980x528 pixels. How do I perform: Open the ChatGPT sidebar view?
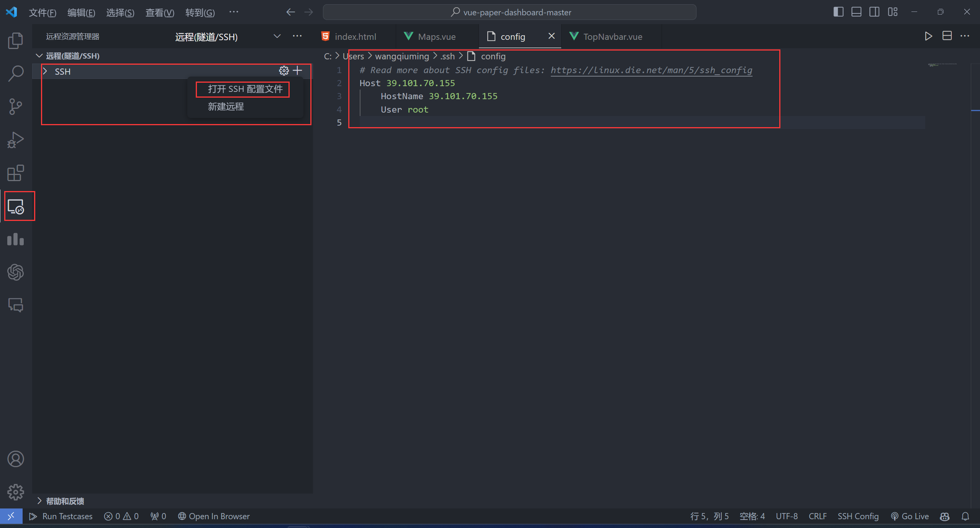15,272
